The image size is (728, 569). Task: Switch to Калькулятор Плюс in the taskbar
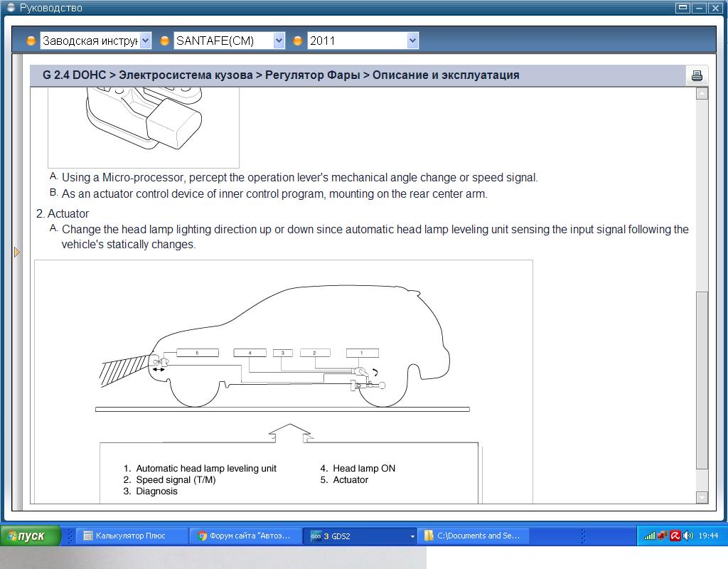click(132, 536)
